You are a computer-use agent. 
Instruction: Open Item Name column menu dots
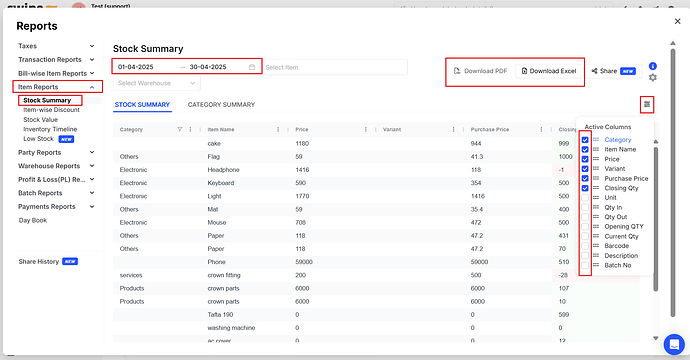coord(278,129)
